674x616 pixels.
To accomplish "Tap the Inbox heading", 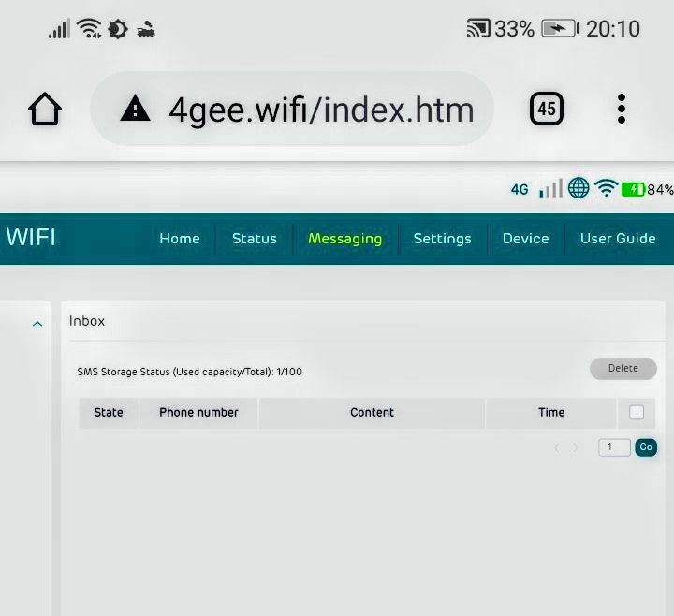I will pyautogui.click(x=87, y=321).
